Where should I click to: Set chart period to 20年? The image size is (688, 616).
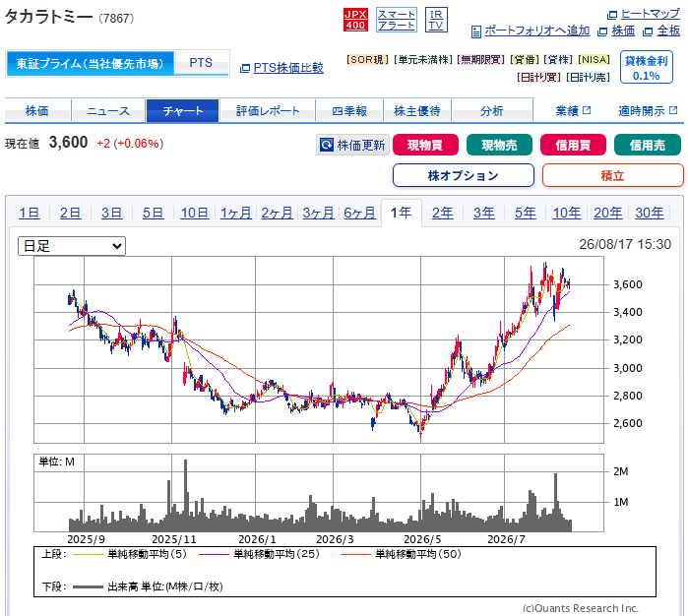pos(607,213)
